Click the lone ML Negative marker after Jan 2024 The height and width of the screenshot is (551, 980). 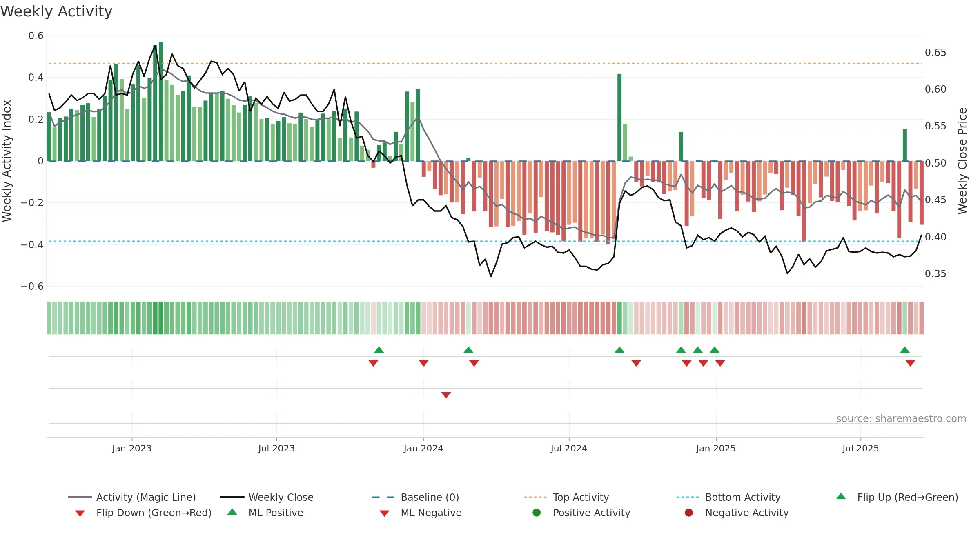click(446, 395)
